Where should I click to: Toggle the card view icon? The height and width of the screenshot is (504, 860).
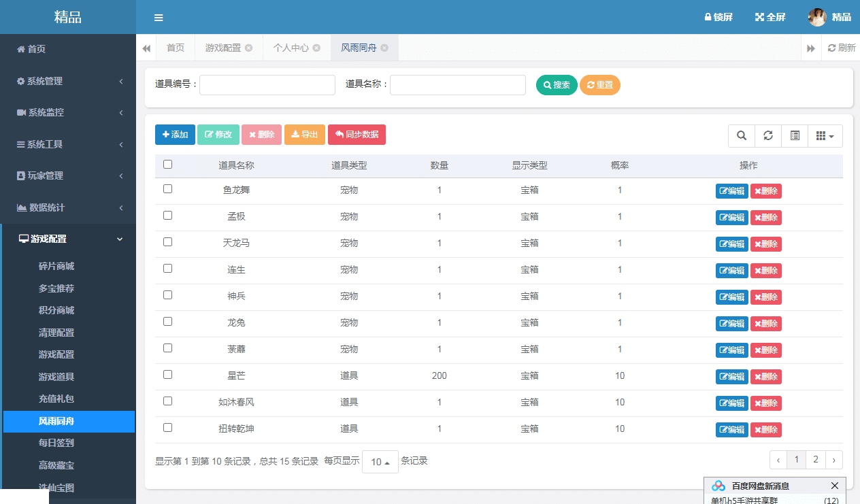[x=795, y=136]
